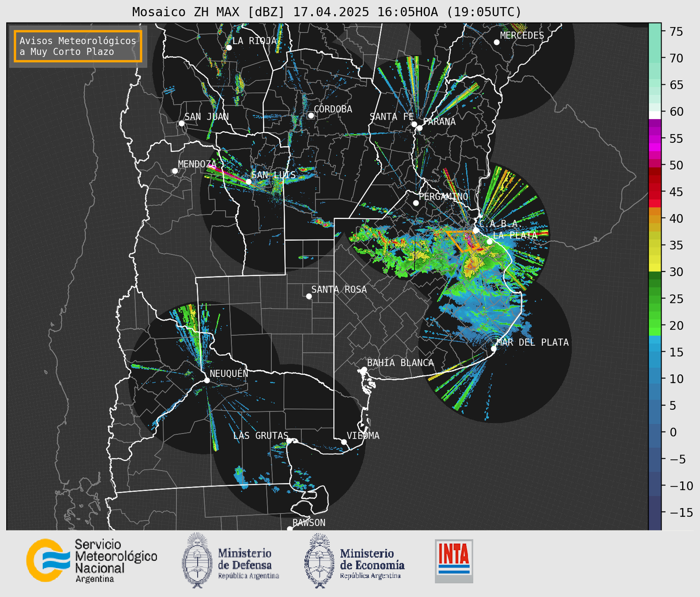This screenshot has width=700, height=597.
Task: Click the San Luis city marker dot
Action: pyautogui.click(x=249, y=181)
